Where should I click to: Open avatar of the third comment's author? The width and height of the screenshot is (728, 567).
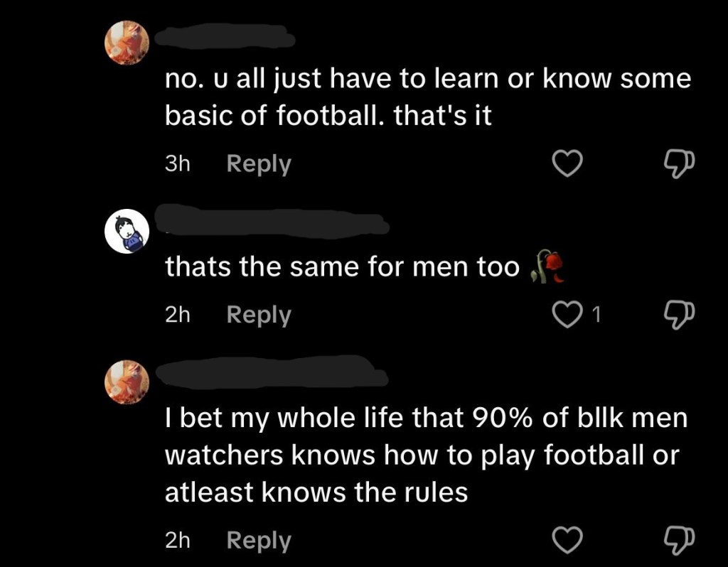(x=127, y=382)
